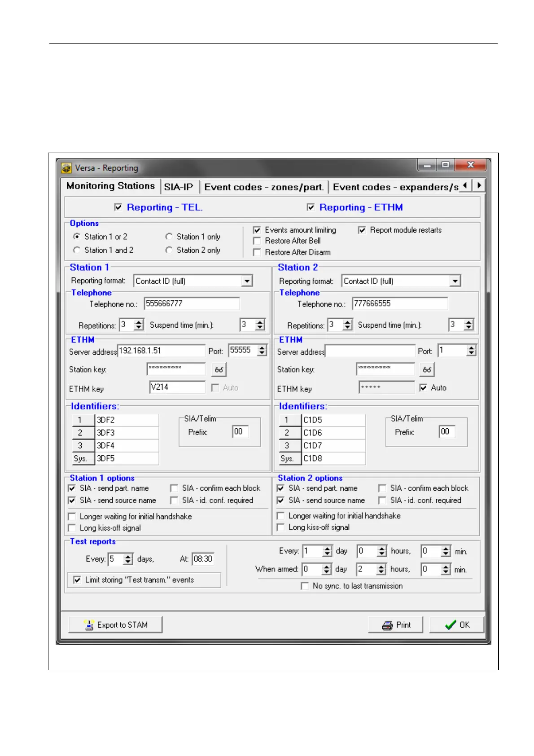Select Station 1 and 2 radio option
This screenshot has width=534, height=756.
[x=77, y=250]
